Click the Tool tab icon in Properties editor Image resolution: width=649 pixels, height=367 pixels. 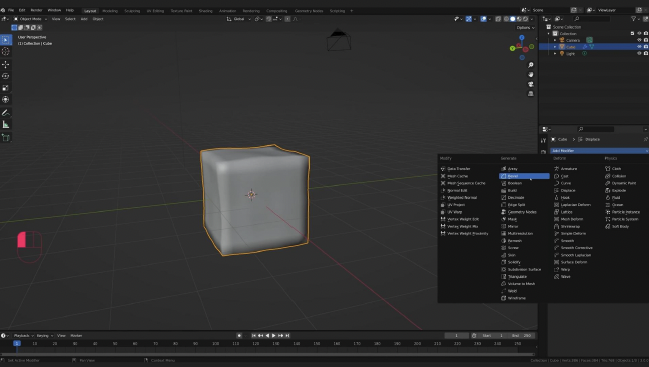543,141
